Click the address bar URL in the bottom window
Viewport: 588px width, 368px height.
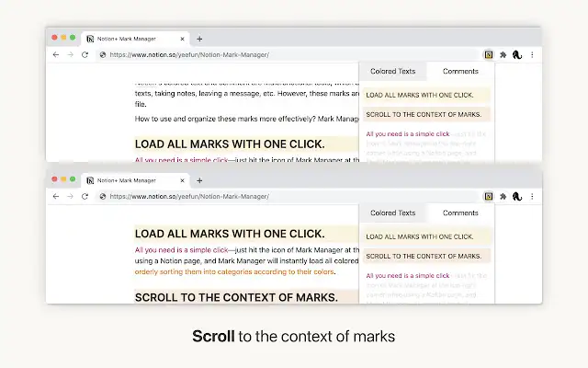(x=189, y=196)
